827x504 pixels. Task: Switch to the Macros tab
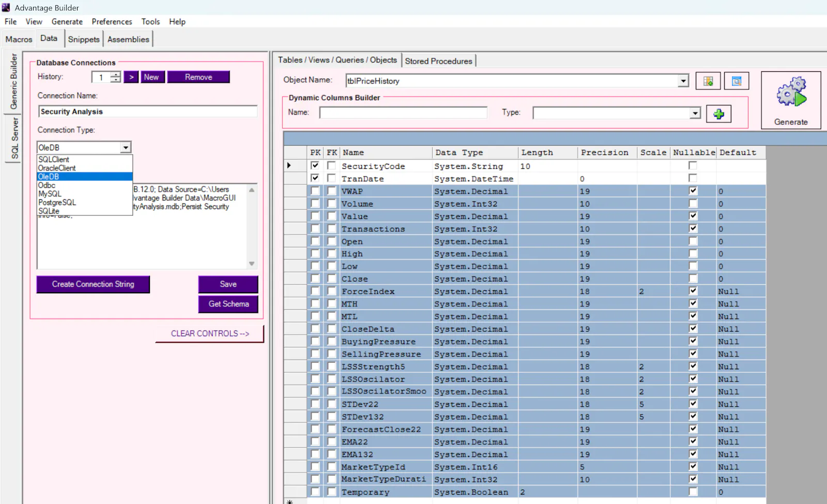pyautogui.click(x=19, y=39)
